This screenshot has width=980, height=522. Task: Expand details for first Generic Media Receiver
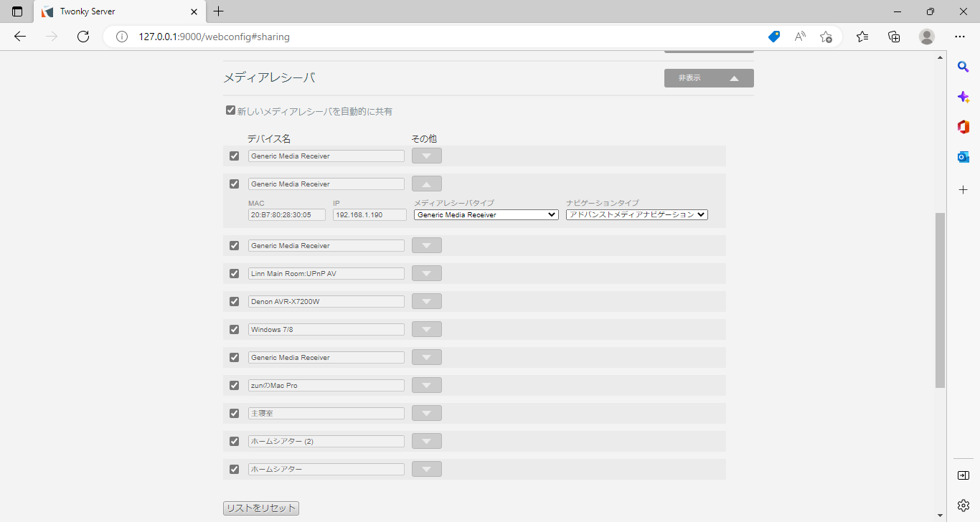click(x=427, y=156)
